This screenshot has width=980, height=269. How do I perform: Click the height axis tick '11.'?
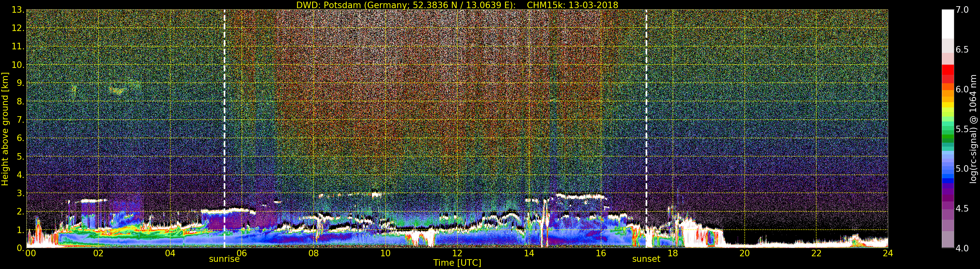pos(18,46)
